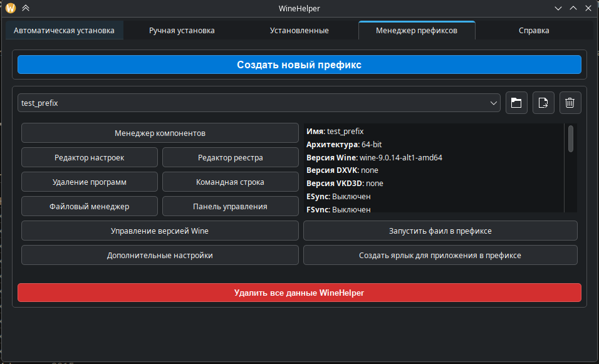Click the red Удалить все данные WineHelper button
This screenshot has width=599, height=364.
click(x=299, y=293)
